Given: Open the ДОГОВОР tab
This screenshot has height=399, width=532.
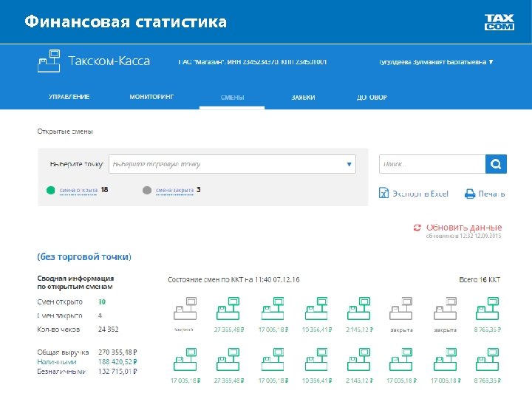Looking at the screenshot, I should point(372,98).
